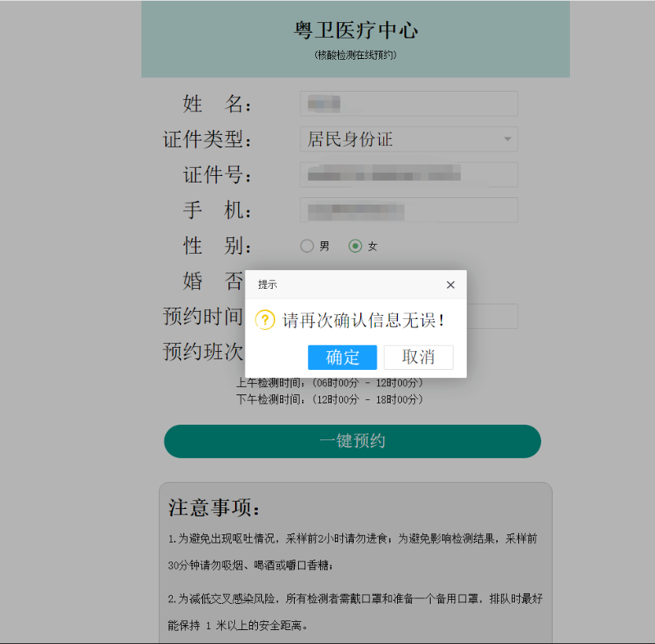Click the 粤卫医疗中心 page header

(x=355, y=29)
